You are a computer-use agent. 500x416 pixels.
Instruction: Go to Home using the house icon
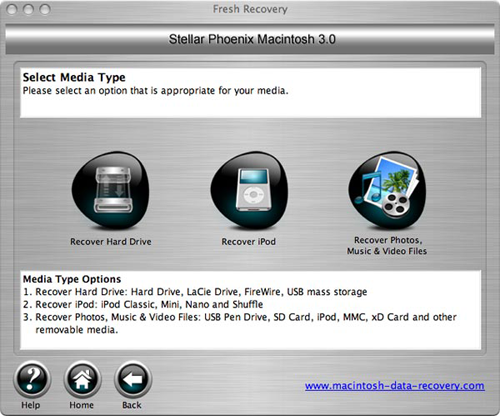(x=82, y=380)
